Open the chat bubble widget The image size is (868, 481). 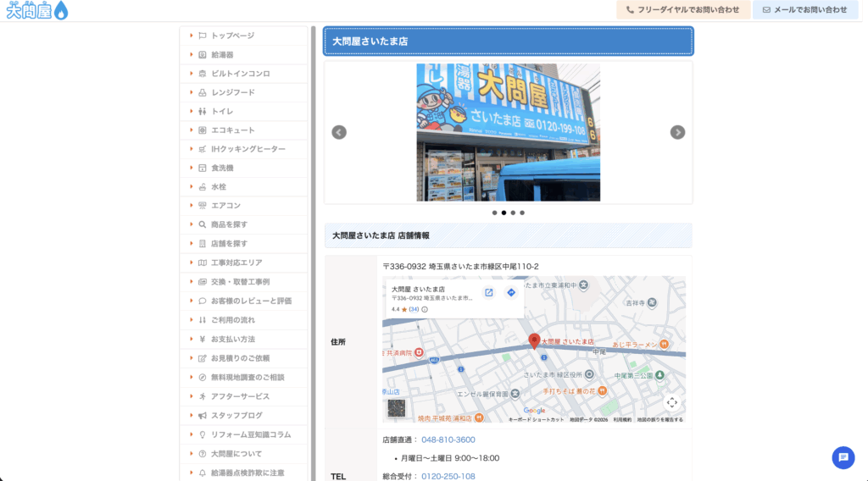pos(843,457)
